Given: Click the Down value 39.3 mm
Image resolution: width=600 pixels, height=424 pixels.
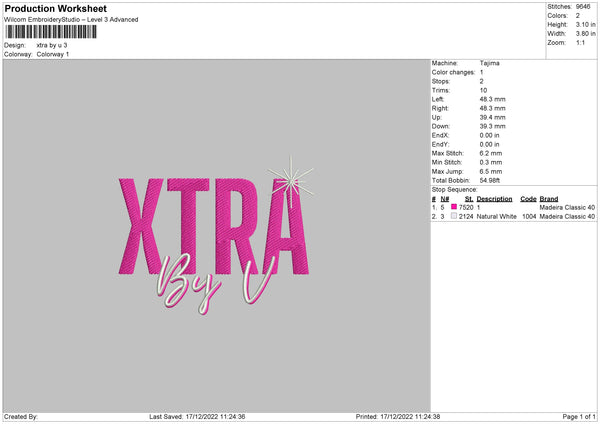Looking at the screenshot, I should coord(492,126).
